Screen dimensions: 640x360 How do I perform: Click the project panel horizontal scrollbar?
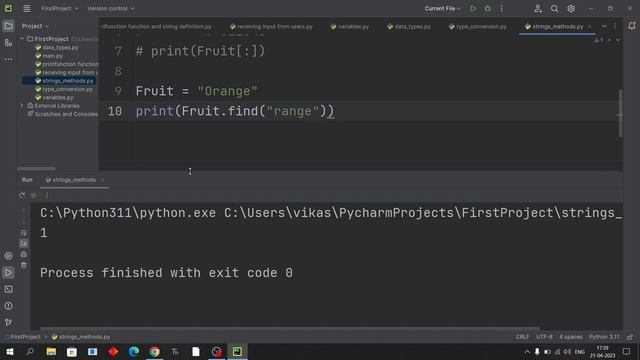[36, 169]
